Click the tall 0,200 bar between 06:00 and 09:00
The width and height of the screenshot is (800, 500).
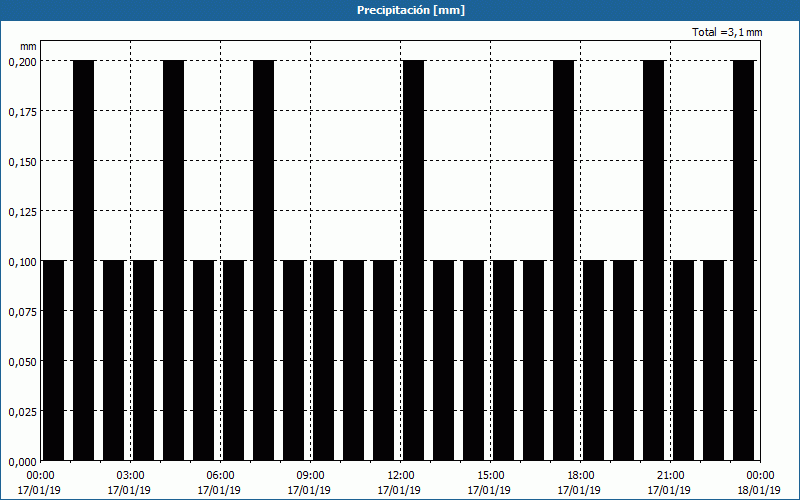click(x=264, y=261)
